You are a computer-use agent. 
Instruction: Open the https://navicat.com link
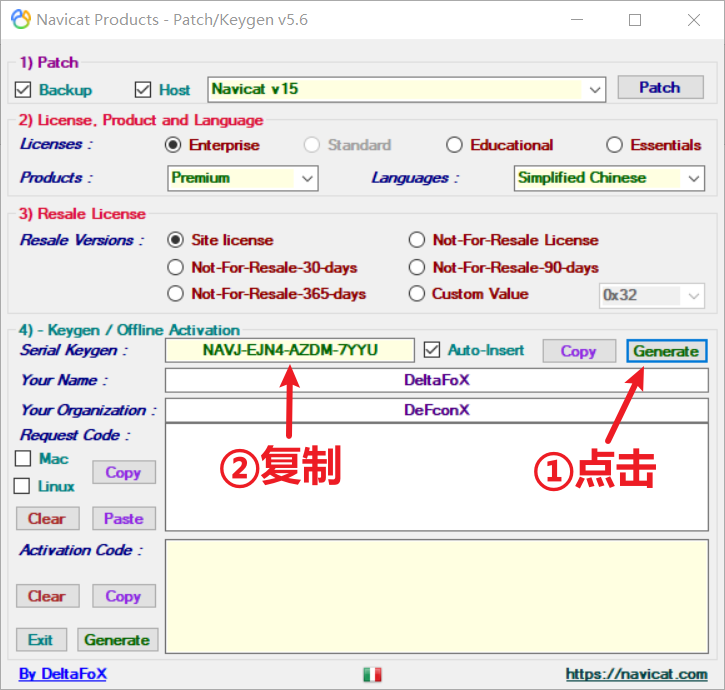(x=637, y=674)
